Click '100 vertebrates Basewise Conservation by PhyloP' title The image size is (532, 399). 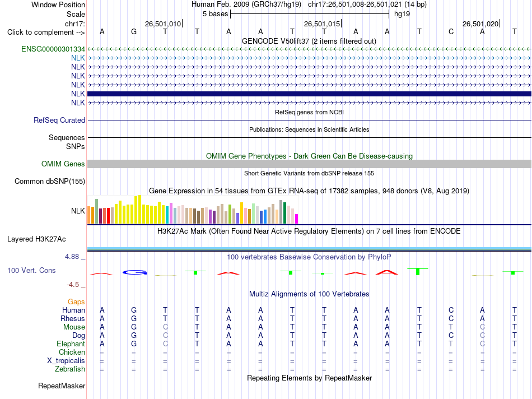coord(309,257)
